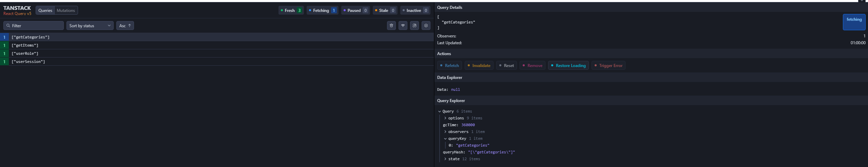
Task: Click the Data null value
Action: click(456, 89)
